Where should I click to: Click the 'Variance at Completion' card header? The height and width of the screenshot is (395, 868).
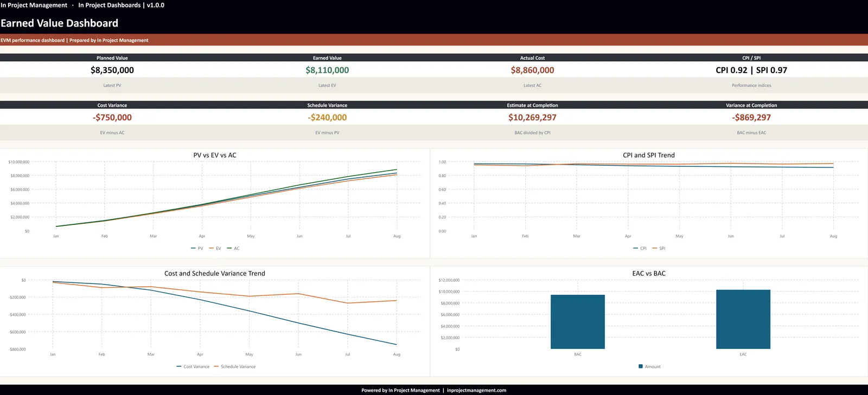click(x=751, y=105)
